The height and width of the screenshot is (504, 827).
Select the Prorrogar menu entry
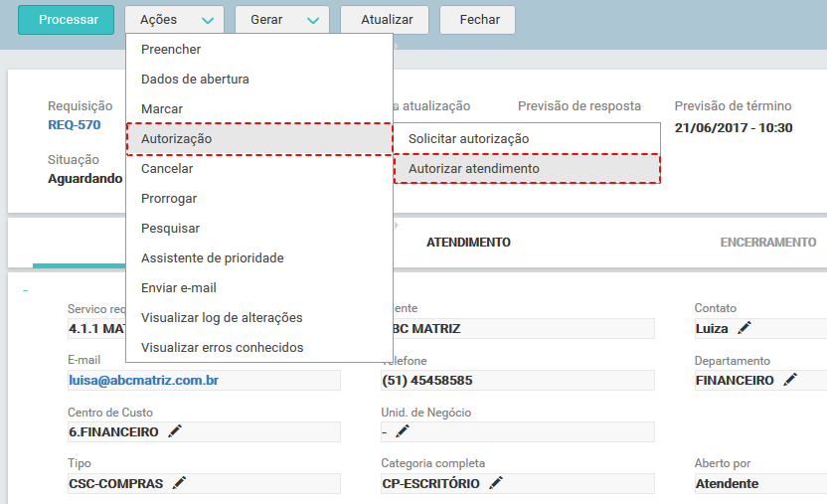click(259, 199)
